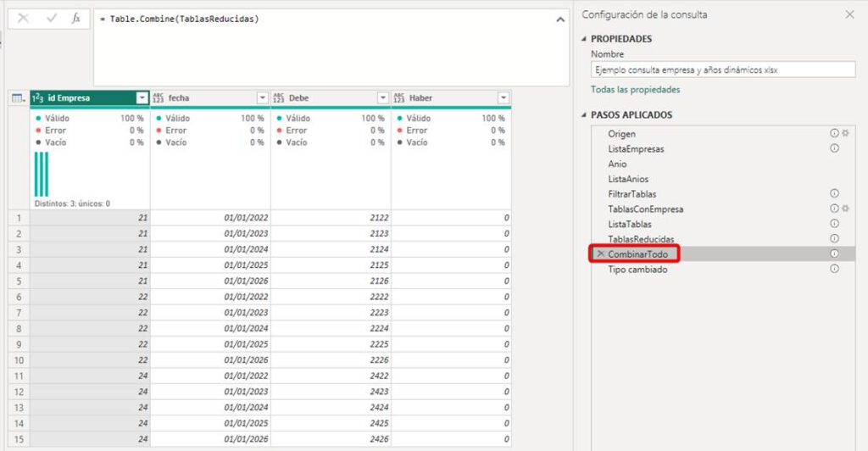Open the filter dropdown of Debe column
This screenshot has width=868, height=451.
click(382, 98)
